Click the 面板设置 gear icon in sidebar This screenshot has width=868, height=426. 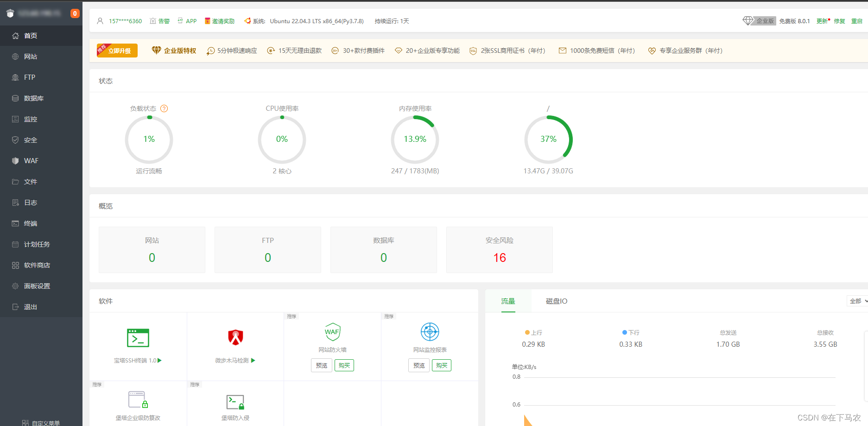pos(15,286)
